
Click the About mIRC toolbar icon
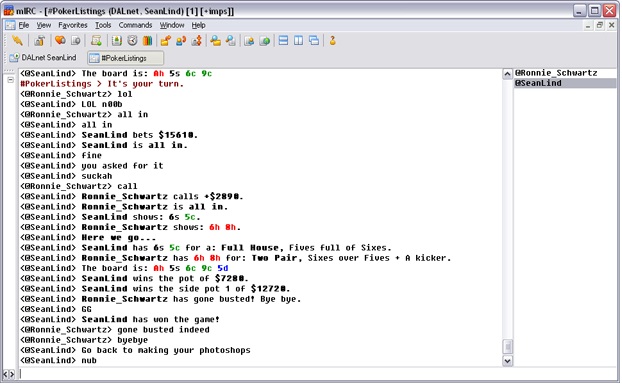[332, 40]
